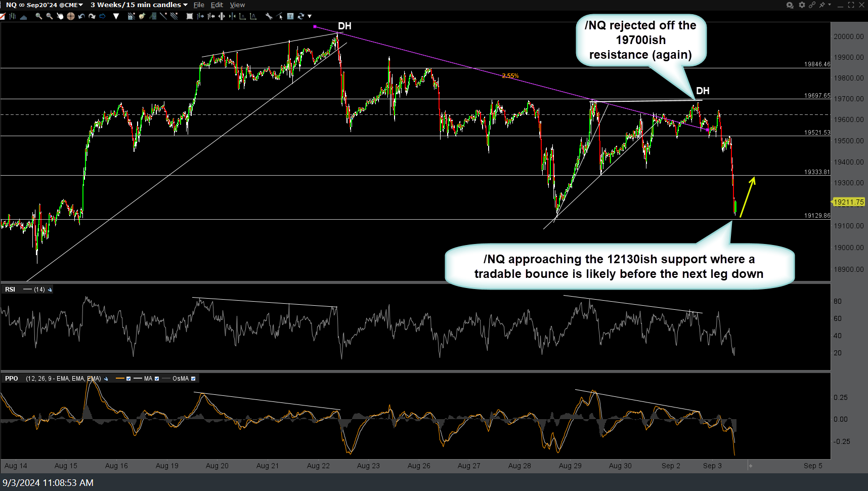Screen dimensions: 868x491
Task: Click the zoom-in magnifier icon
Action: pyautogui.click(x=38, y=16)
